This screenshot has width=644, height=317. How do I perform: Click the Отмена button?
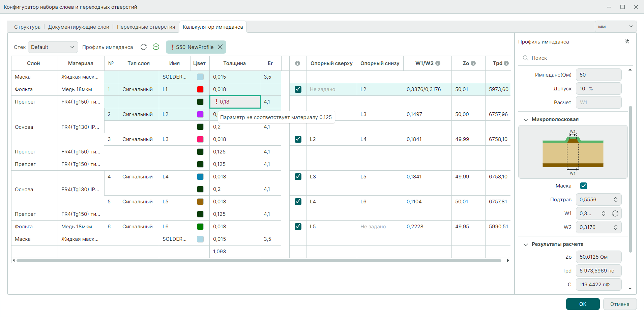pyautogui.click(x=620, y=304)
